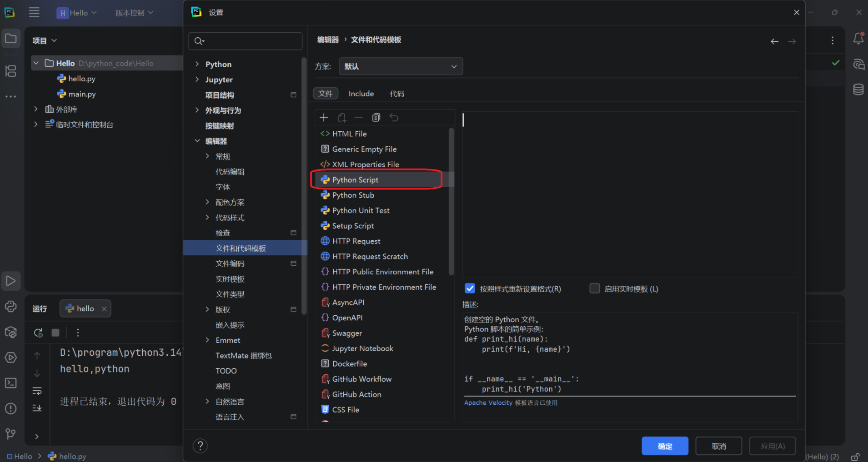Click the editor tab options vertical dots

833,40
